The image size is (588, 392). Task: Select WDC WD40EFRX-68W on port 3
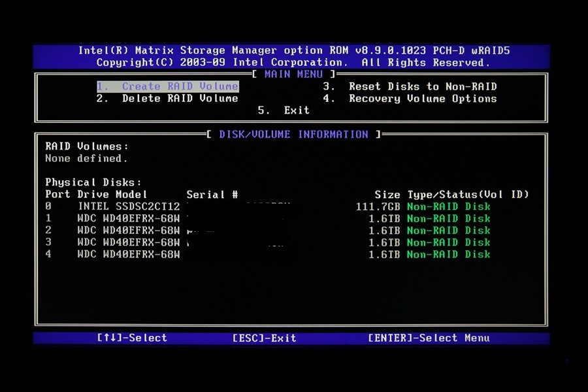click(x=129, y=242)
